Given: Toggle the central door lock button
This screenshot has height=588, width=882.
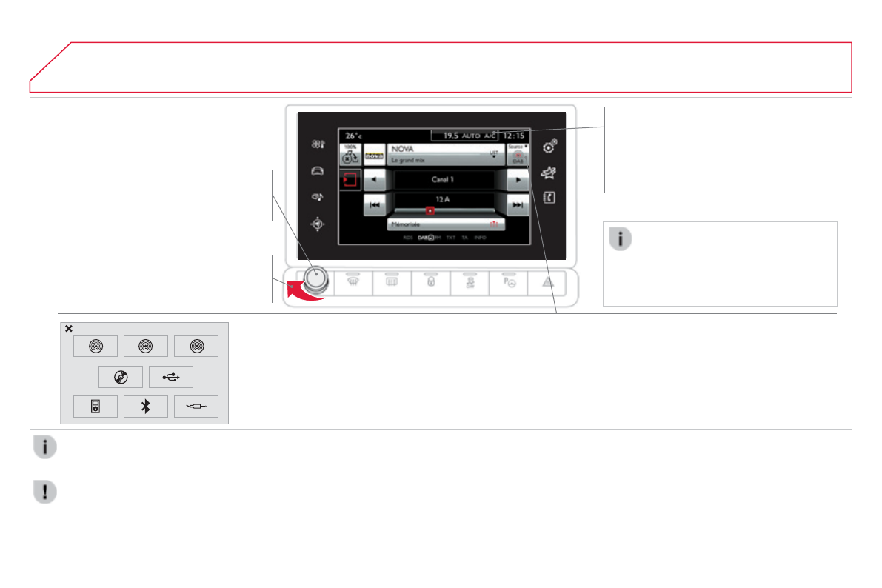Looking at the screenshot, I should [x=431, y=281].
